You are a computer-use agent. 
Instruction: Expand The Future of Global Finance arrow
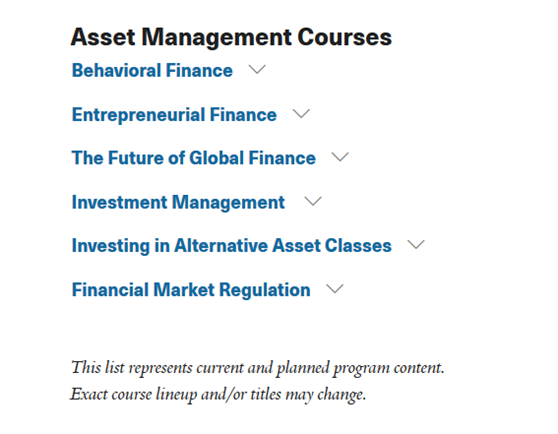tap(340, 157)
